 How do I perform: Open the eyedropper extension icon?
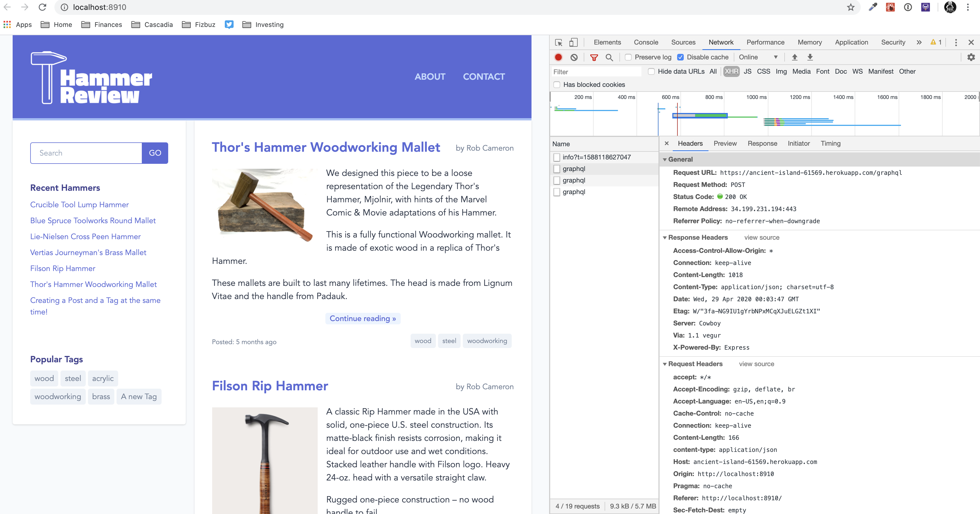tap(873, 7)
